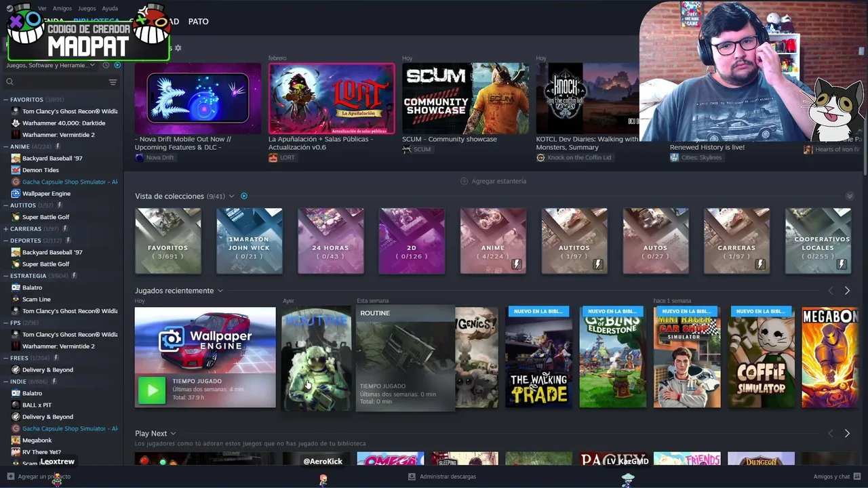Click the bolt icon beside ESTRATEGIA sidebar category

pos(74,276)
